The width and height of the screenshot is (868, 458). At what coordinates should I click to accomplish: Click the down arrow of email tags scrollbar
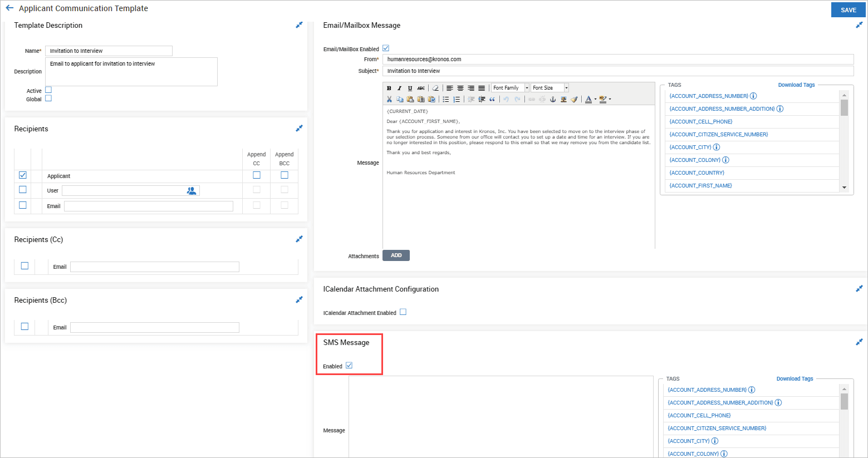click(x=844, y=188)
